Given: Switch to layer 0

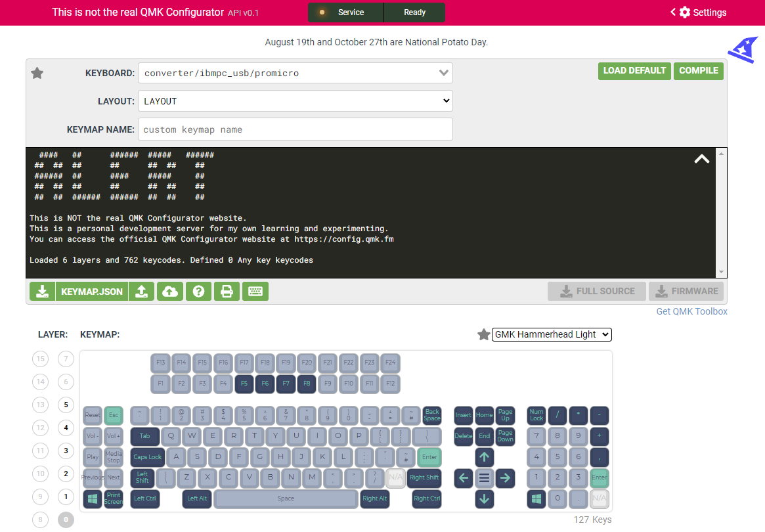Looking at the screenshot, I should click(x=66, y=520).
